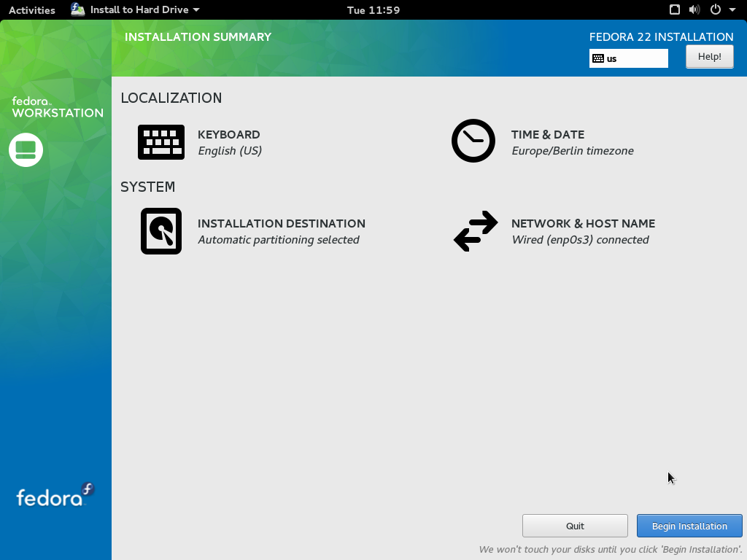Select the 'Automatic partitioning selected' destination text
747x560 pixels.
[x=279, y=240]
